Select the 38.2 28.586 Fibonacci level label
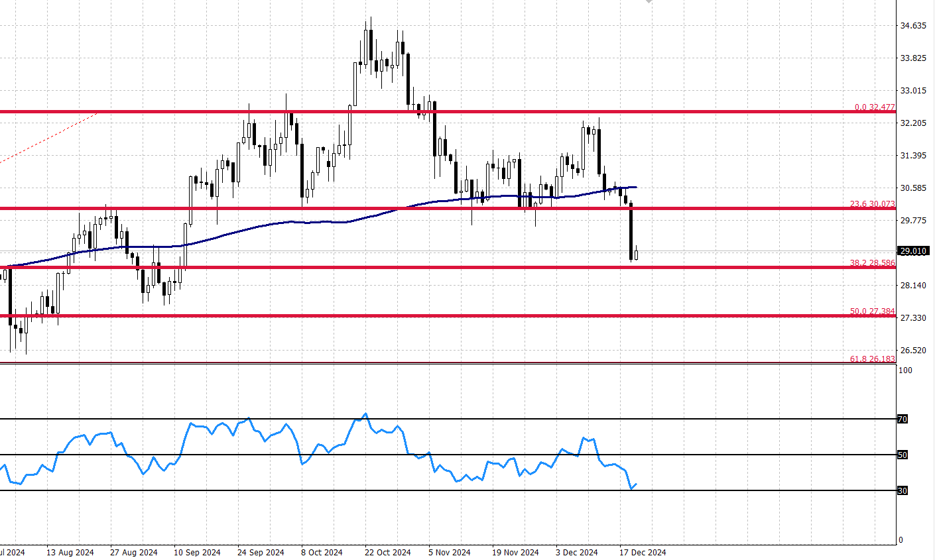The image size is (935, 560). (x=873, y=263)
